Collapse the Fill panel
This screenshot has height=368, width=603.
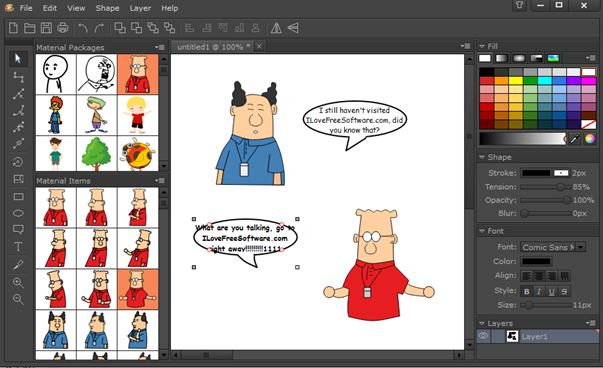click(482, 46)
